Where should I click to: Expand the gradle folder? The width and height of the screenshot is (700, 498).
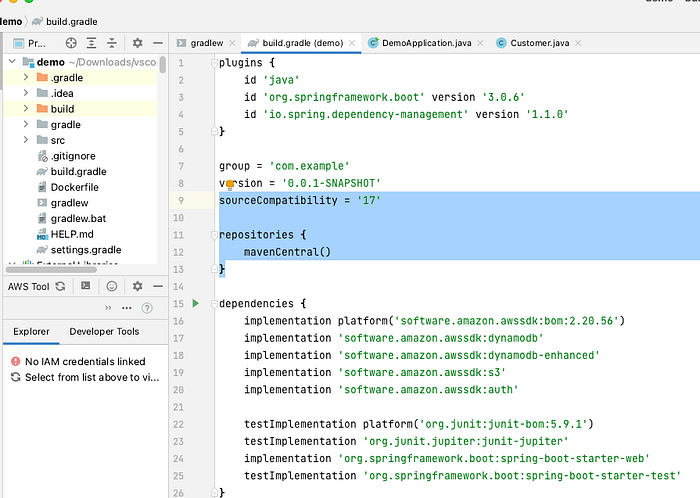click(26, 124)
